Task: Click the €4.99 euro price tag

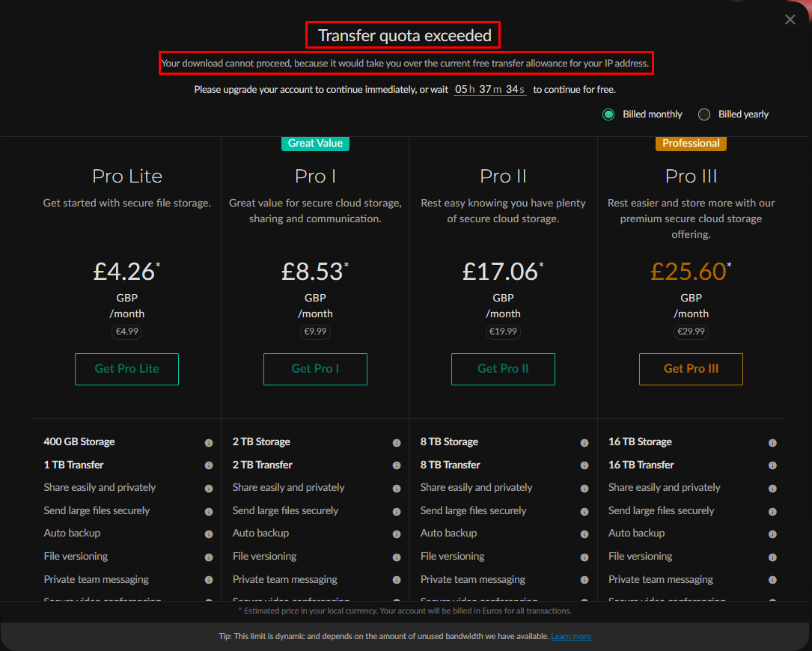Action: (x=127, y=331)
